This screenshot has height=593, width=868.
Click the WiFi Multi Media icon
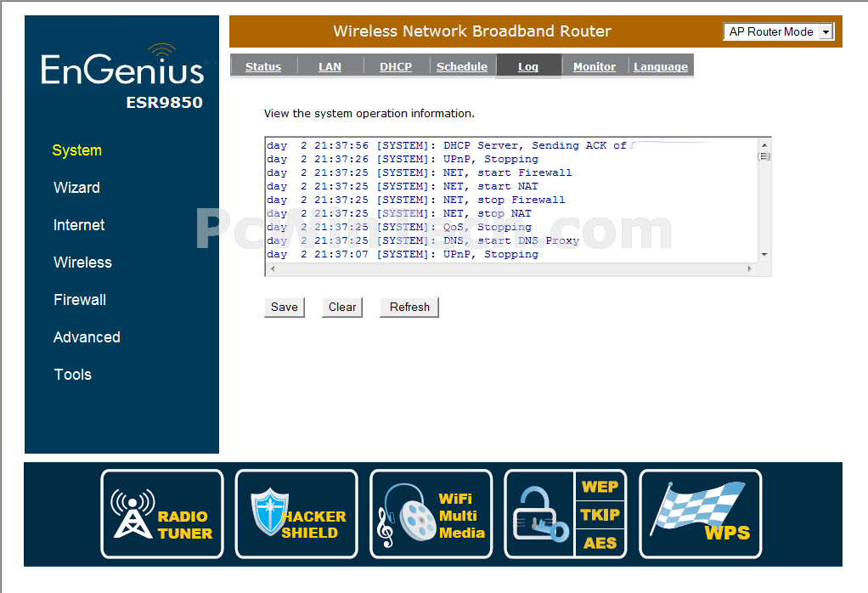[431, 514]
